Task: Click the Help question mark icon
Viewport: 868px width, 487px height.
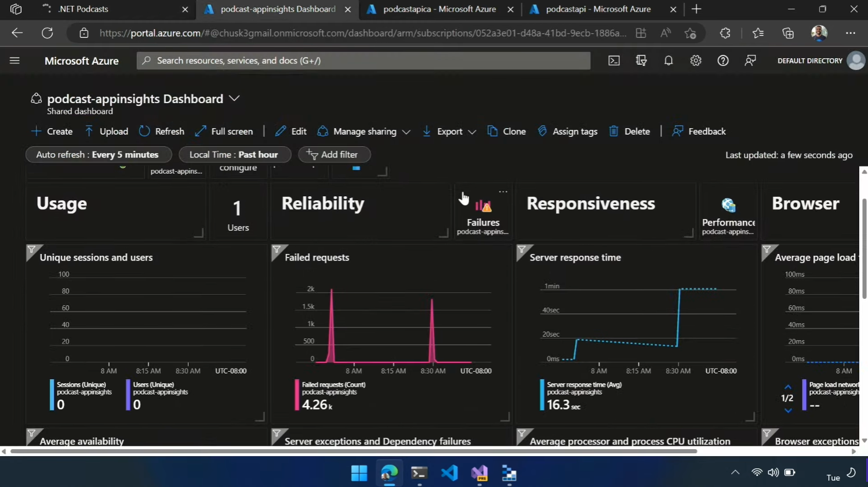Action: 722,61
